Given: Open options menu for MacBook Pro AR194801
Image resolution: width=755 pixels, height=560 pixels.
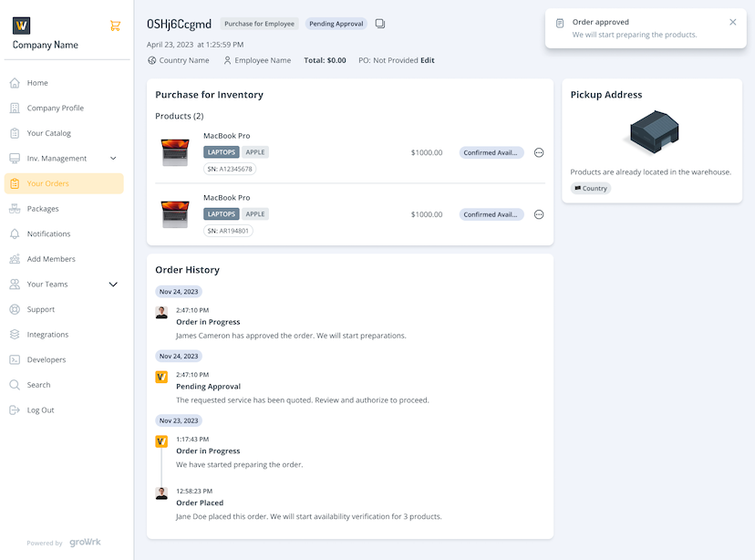Looking at the screenshot, I should [x=539, y=214].
